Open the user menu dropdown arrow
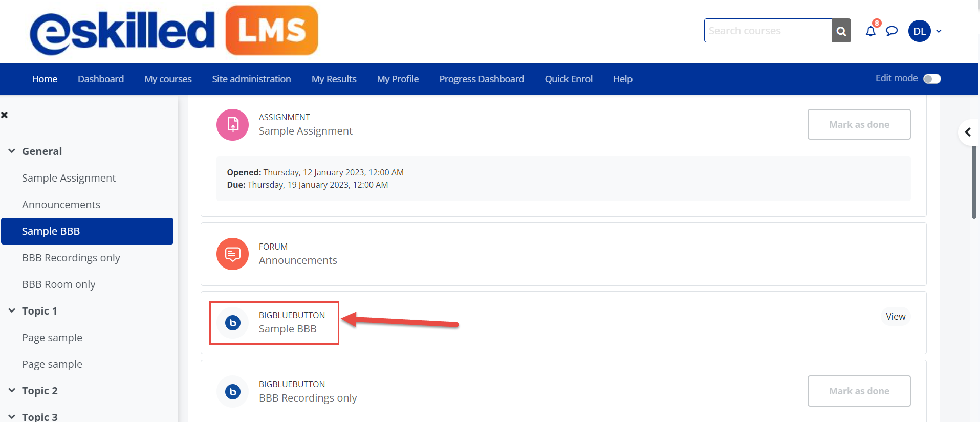Viewport: 980px width, 422px height. tap(939, 31)
